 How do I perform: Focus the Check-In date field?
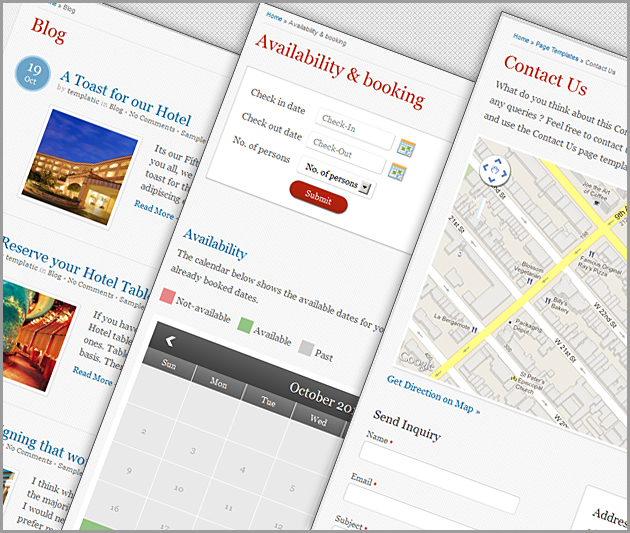(x=356, y=129)
